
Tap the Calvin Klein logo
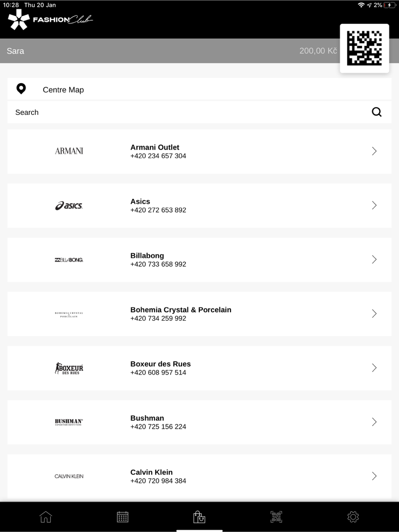[x=69, y=476]
